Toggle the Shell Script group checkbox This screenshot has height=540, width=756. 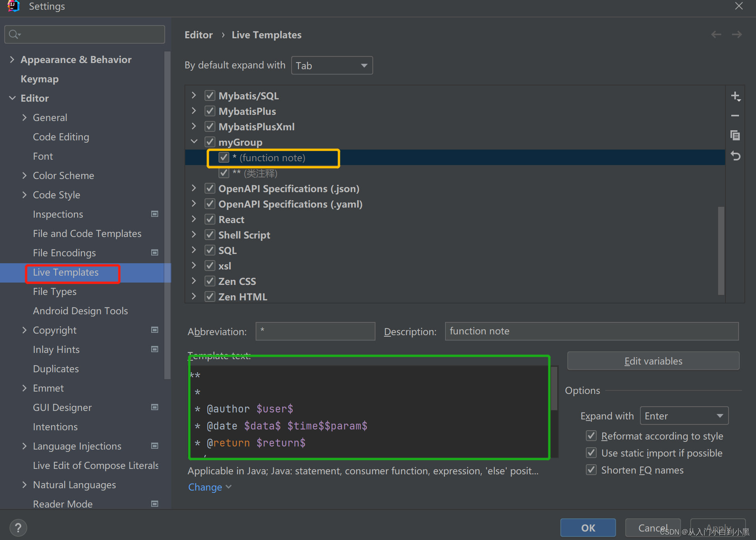210,235
